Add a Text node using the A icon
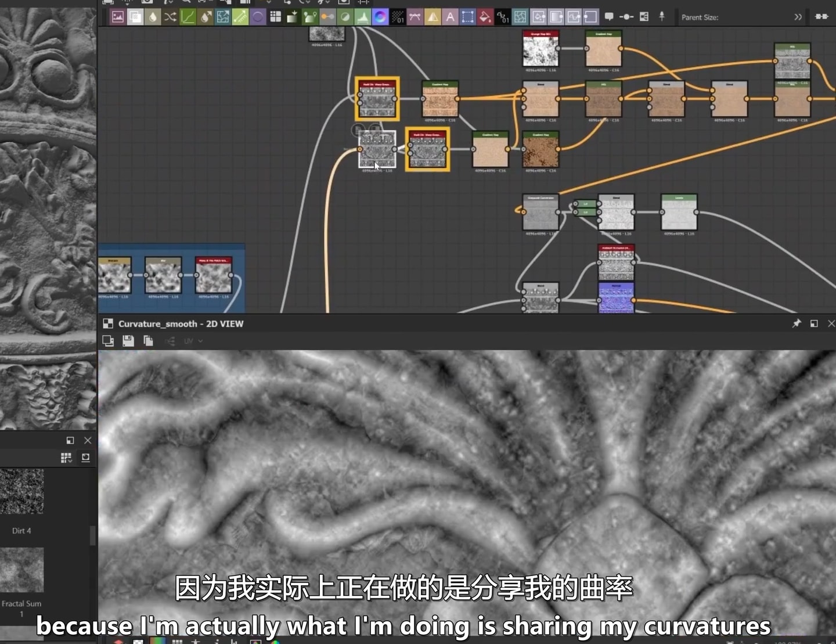836x644 pixels. pyautogui.click(x=450, y=17)
